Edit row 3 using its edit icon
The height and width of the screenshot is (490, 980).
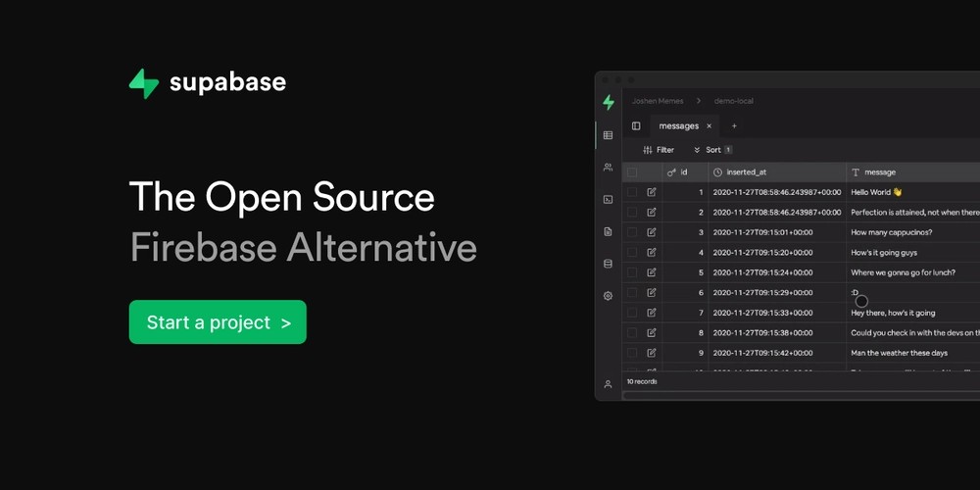pyautogui.click(x=652, y=232)
